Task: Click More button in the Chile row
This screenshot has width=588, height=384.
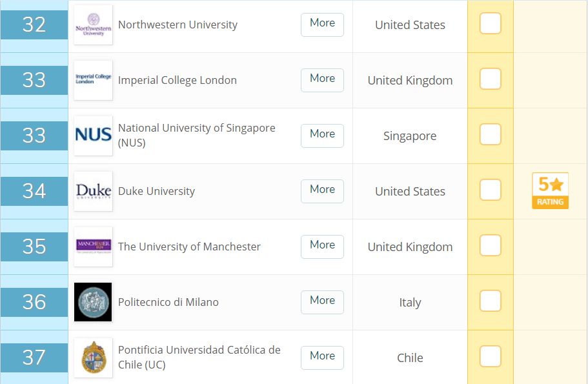Action: click(x=322, y=358)
